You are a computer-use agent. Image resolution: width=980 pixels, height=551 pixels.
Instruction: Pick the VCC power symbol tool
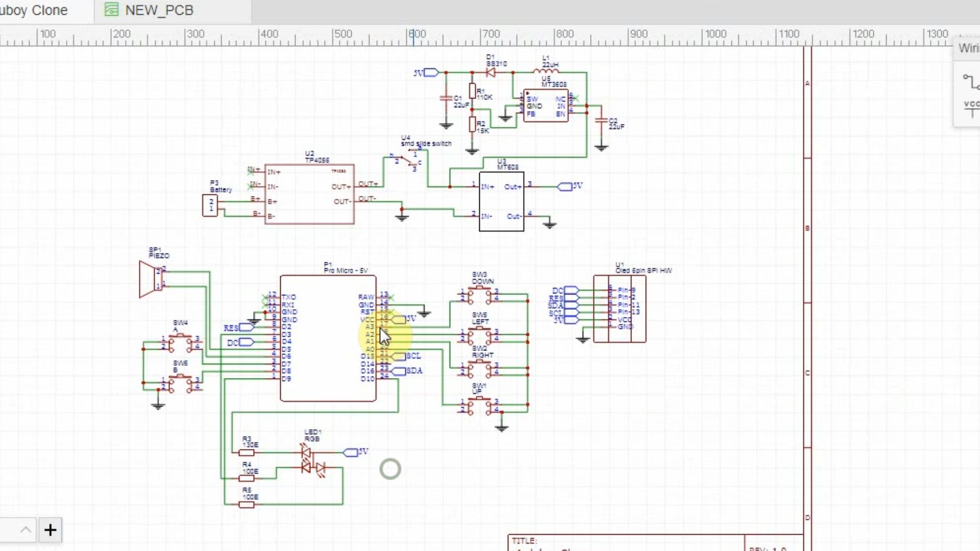click(972, 109)
